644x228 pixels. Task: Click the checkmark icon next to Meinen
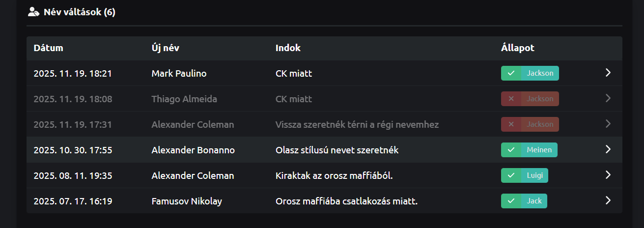(511, 150)
